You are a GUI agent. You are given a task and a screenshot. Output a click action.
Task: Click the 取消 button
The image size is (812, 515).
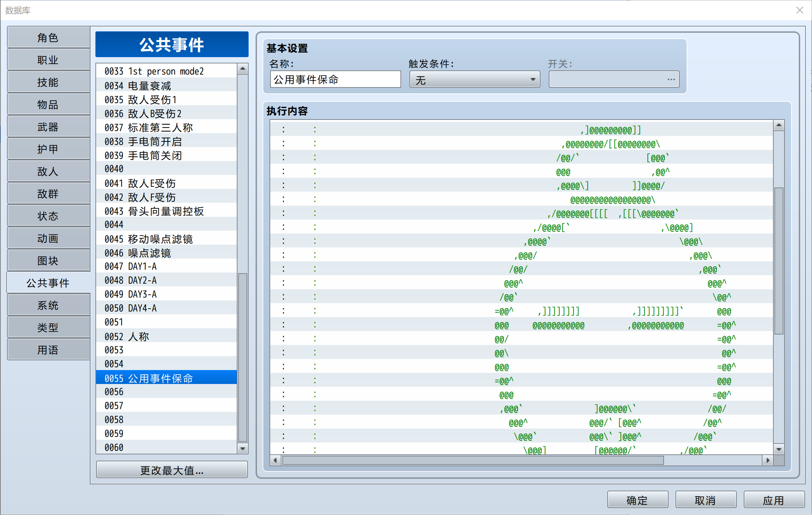pyautogui.click(x=705, y=500)
